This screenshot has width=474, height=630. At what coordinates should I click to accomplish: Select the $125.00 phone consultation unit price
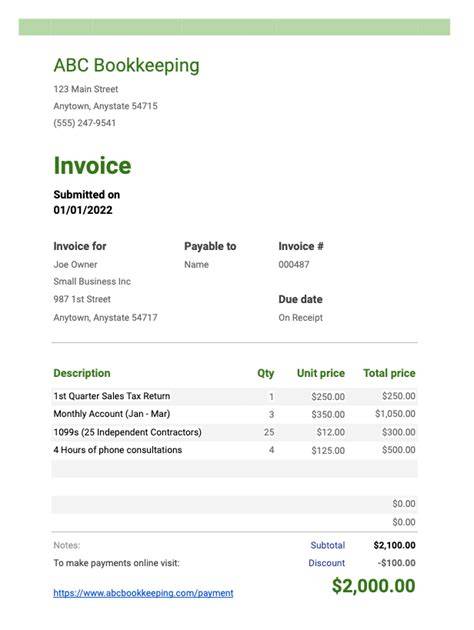[x=328, y=450]
